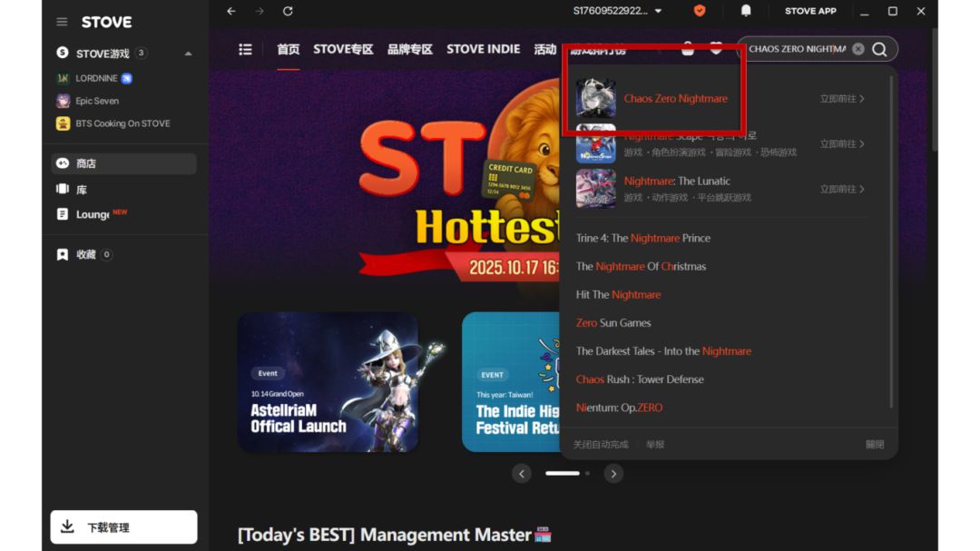Viewport: 980px width, 551px height.
Task: Collapse the STOVE游戏 list
Action: tap(188, 54)
